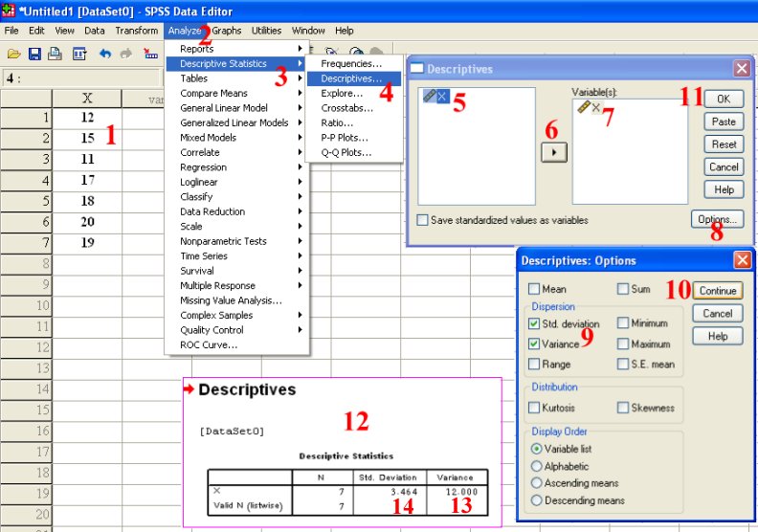Tick the Skewness checkbox
Viewport: 758px width, 532px height.
tap(623, 408)
